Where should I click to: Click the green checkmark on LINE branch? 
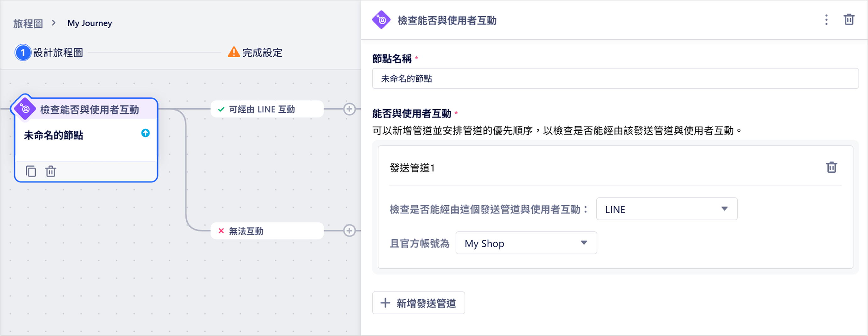click(x=221, y=109)
